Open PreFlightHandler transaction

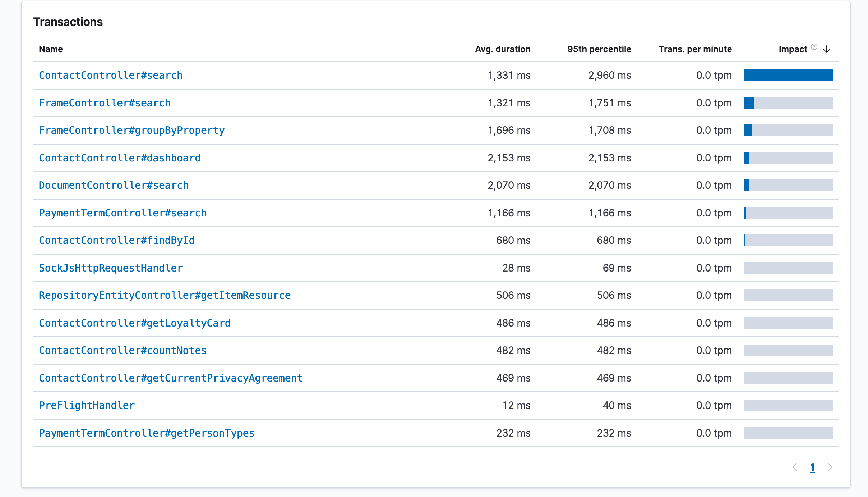[87, 405]
